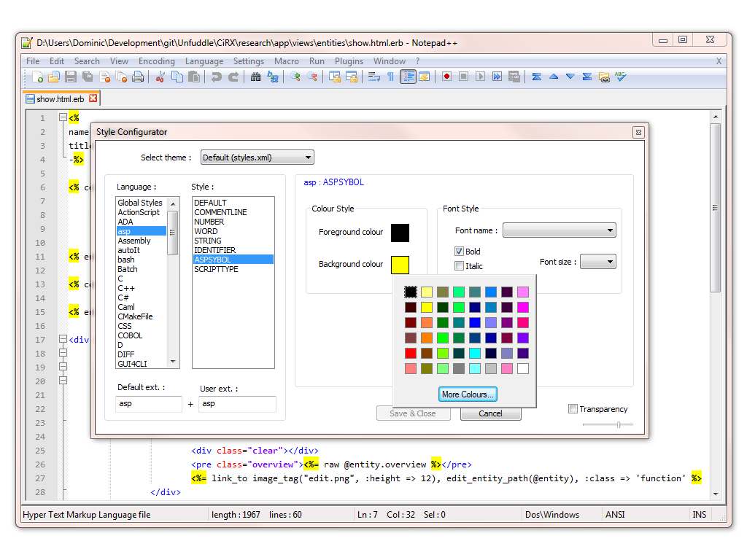Click the Show indent guide icon
The width and height of the screenshot is (747, 560).
408,77
